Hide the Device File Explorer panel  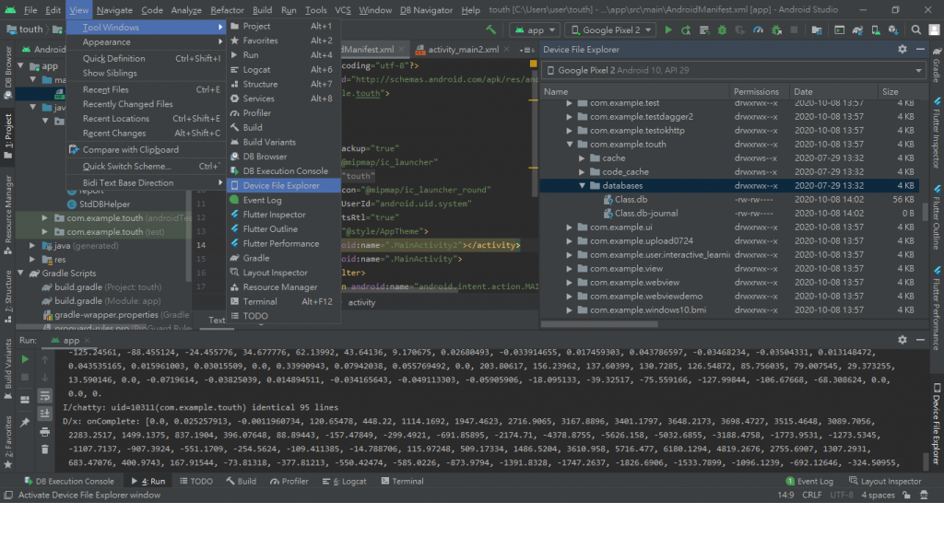[x=920, y=50]
